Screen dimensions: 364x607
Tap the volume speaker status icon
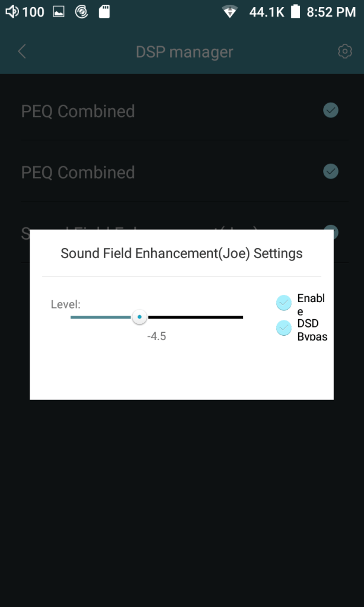point(11,11)
